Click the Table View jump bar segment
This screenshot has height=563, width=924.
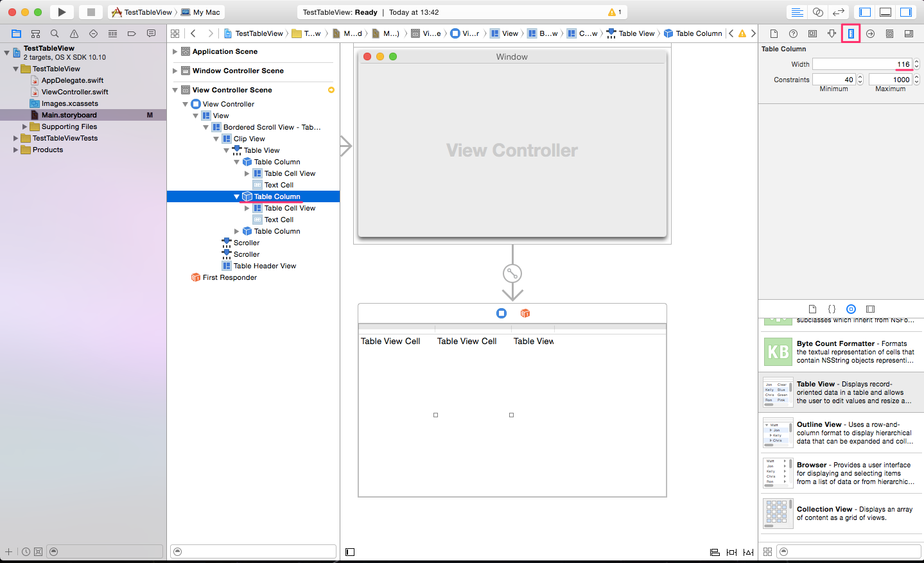point(631,33)
